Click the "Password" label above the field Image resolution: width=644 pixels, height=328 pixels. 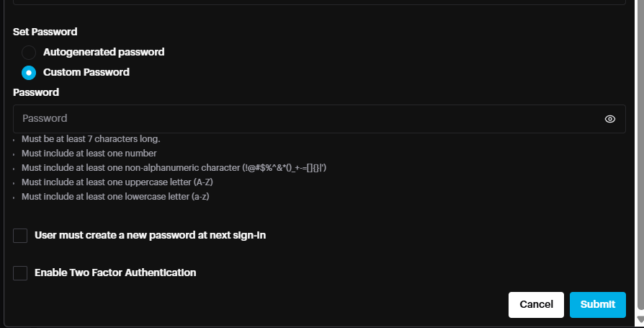click(36, 93)
